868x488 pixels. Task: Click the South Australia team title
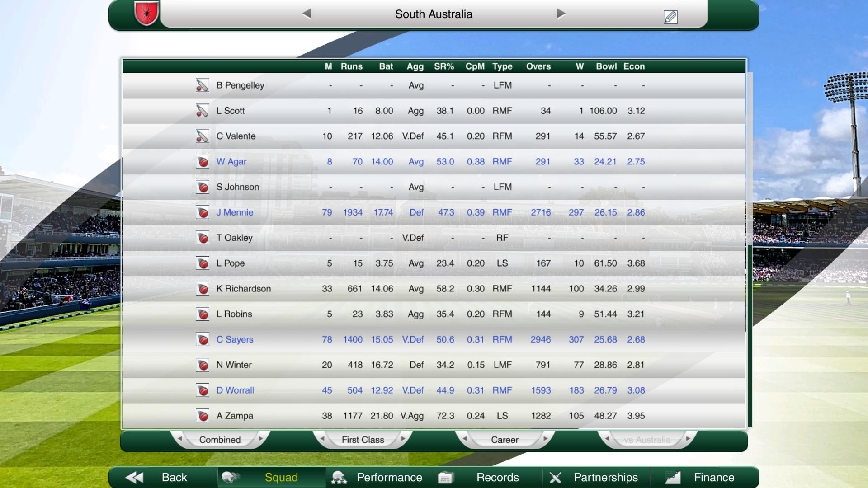pos(434,14)
